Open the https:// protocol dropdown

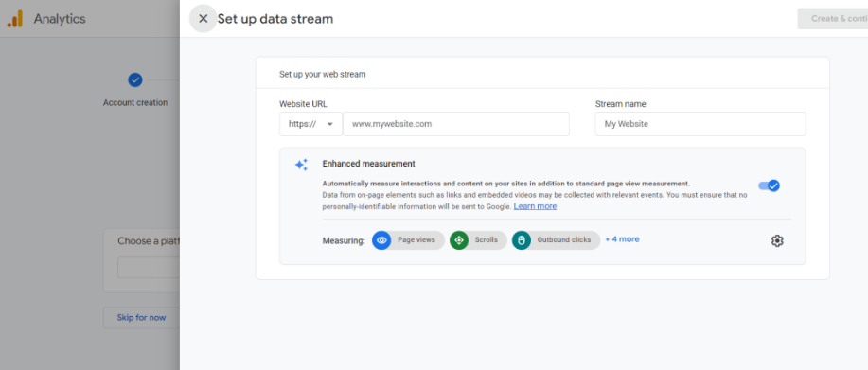(310, 124)
